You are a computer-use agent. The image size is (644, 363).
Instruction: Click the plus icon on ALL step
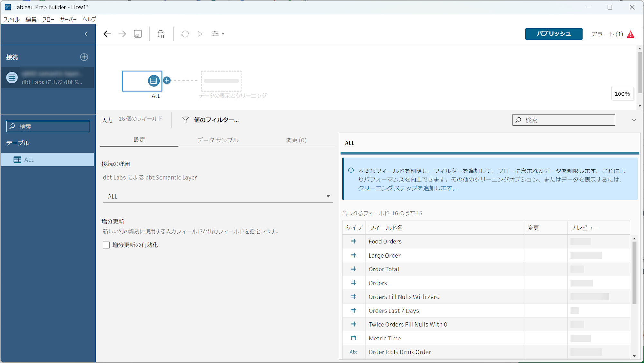point(167,80)
